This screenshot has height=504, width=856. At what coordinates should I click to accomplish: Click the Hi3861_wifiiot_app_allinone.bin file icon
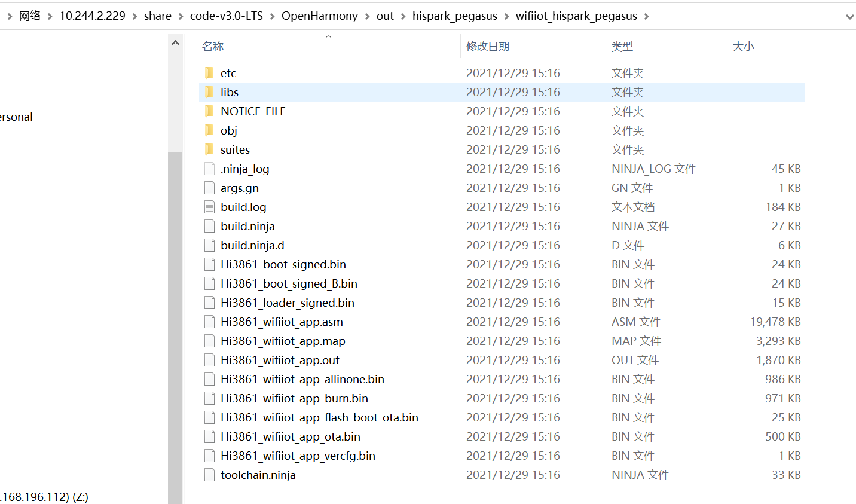(x=209, y=379)
